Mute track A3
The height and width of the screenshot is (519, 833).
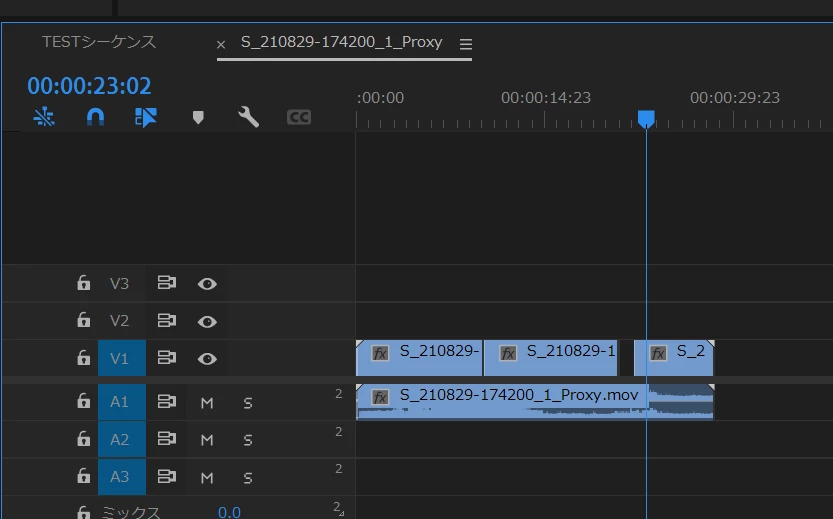207,478
